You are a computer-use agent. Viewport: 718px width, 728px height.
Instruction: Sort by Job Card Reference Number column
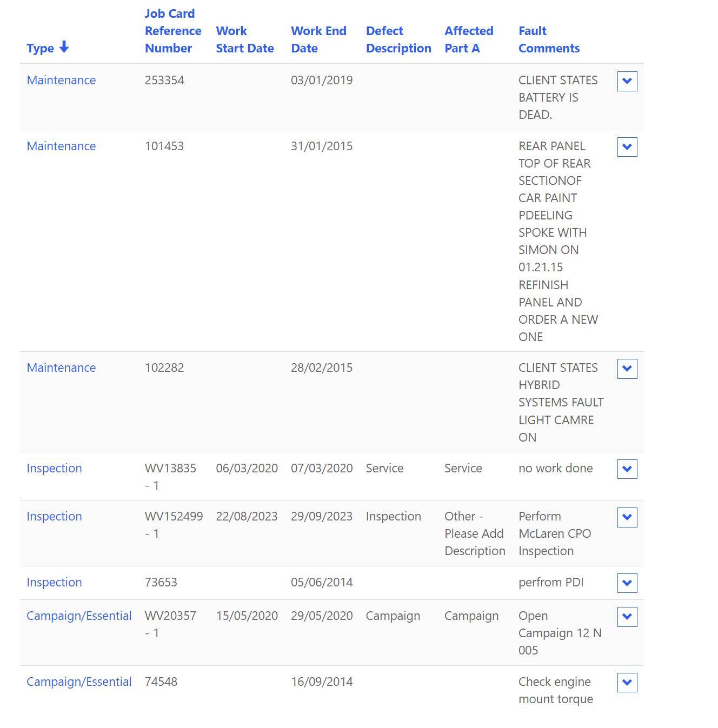pyautogui.click(x=172, y=31)
